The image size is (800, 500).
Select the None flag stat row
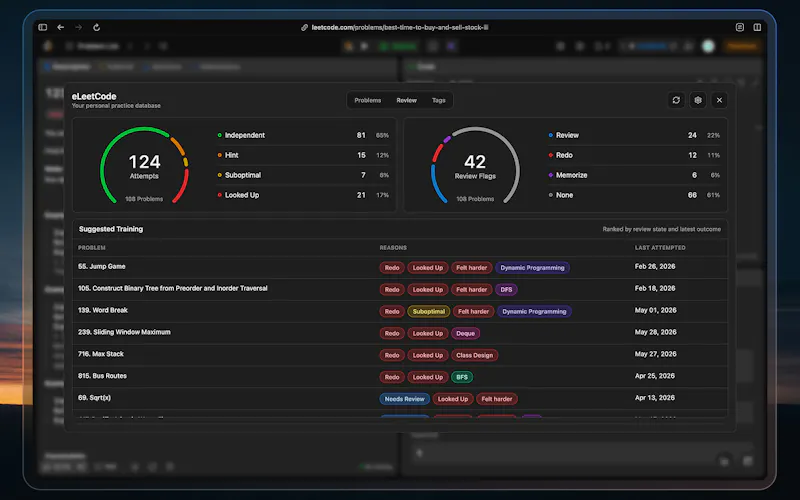(x=634, y=195)
